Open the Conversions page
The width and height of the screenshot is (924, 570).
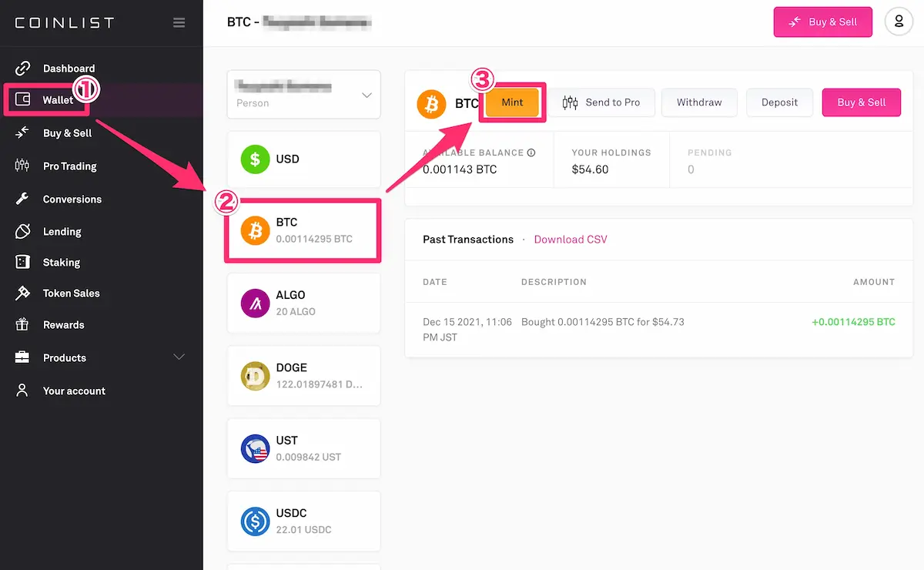click(72, 199)
